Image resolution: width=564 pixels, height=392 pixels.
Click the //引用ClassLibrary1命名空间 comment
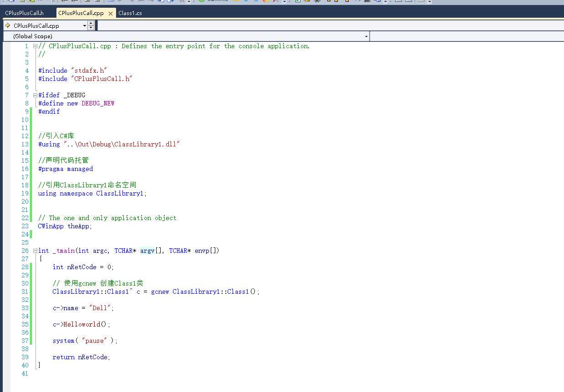[87, 185]
